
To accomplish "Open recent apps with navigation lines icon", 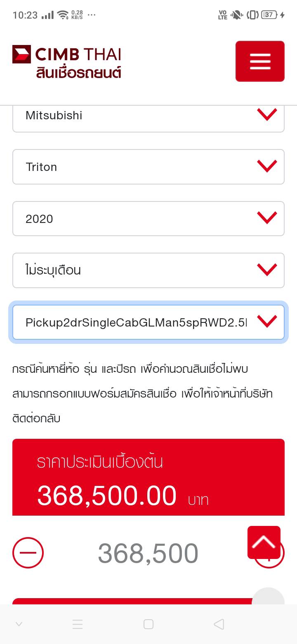I will pyautogui.click(x=78, y=624).
